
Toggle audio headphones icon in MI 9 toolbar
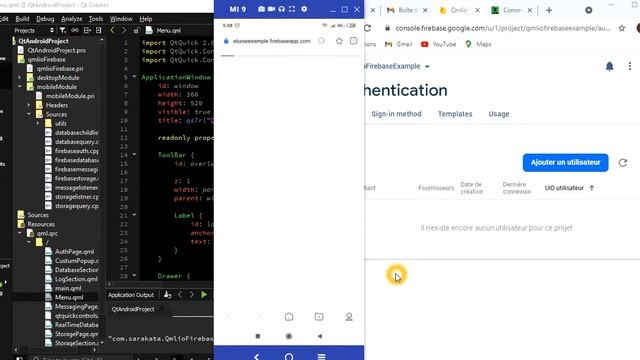click(x=282, y=9)
